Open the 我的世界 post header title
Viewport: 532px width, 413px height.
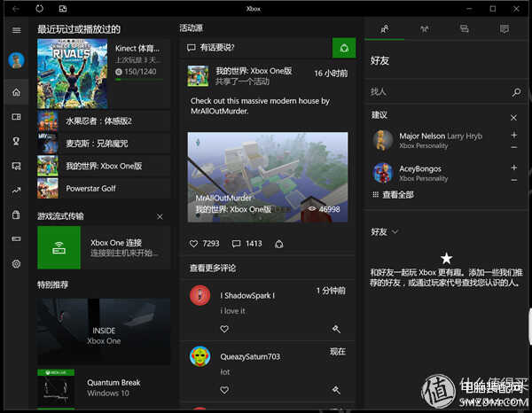[254, 71]
